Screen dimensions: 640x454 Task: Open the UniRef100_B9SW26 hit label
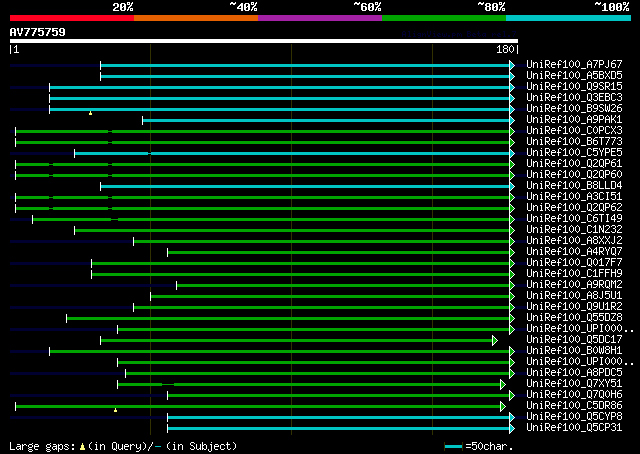click(574, 109)
